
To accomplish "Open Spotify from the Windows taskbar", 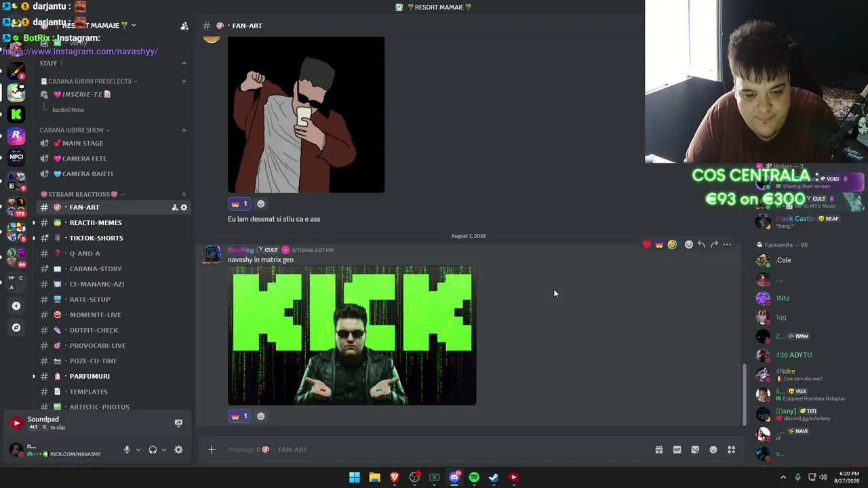I will point(474,477).
